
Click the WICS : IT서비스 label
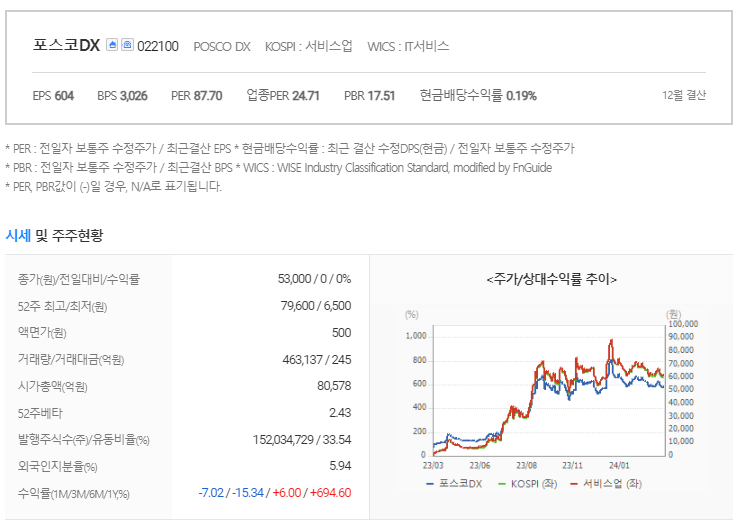(x=408, y=46)
